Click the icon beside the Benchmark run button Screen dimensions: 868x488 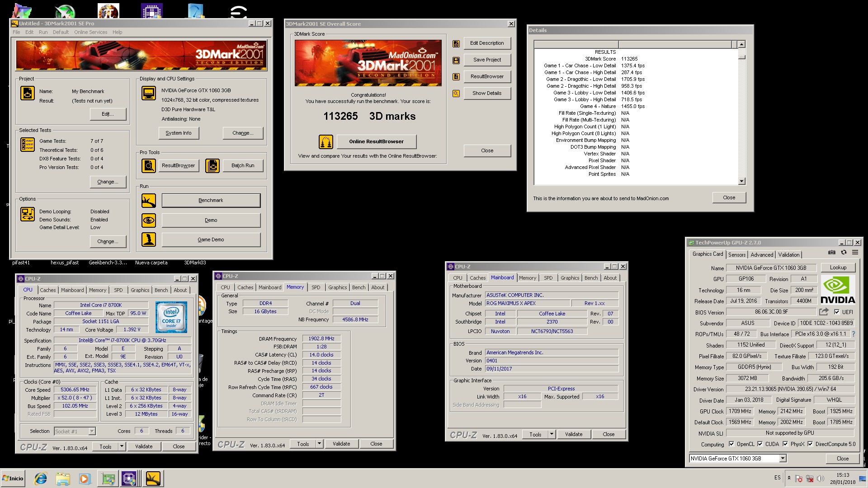(149, 201)
